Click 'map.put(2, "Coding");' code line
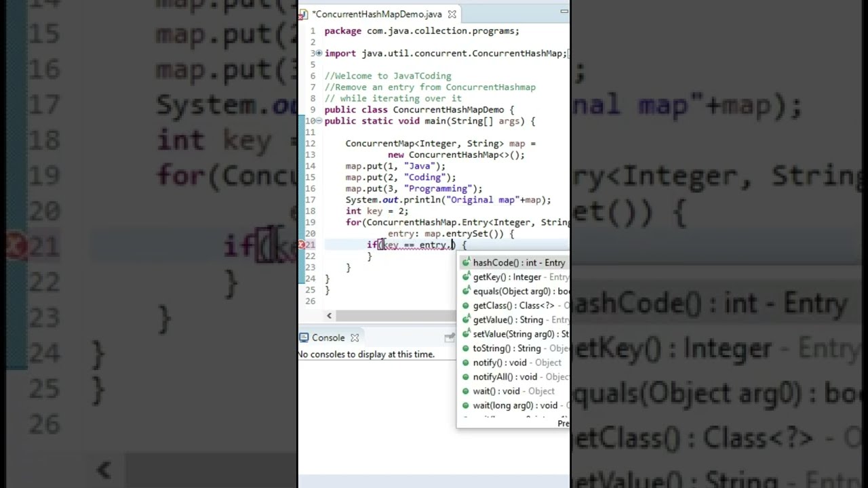This screenshot has height=488, width=868. [x=401, y=177]
